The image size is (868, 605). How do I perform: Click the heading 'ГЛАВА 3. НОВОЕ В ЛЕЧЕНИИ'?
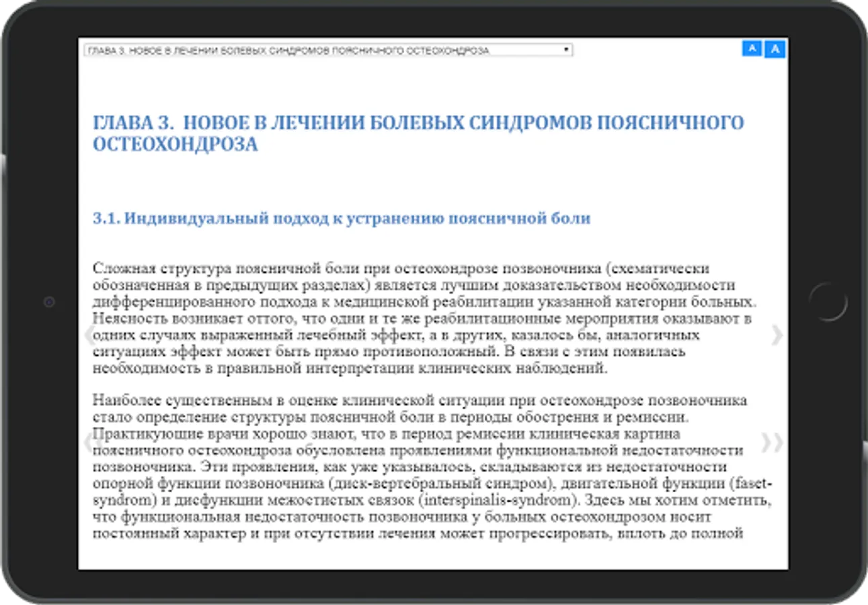tap(418, 133)
